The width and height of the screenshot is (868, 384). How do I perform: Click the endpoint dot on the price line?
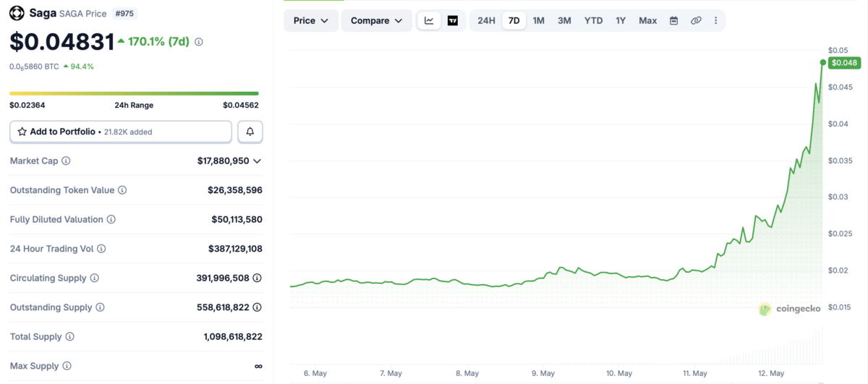[823, 62]
